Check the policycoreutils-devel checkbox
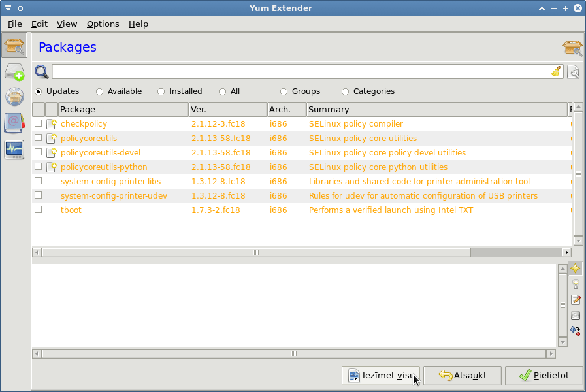This screenshot has height=392, width=586. pyautogui.click(x=38, y=152)
